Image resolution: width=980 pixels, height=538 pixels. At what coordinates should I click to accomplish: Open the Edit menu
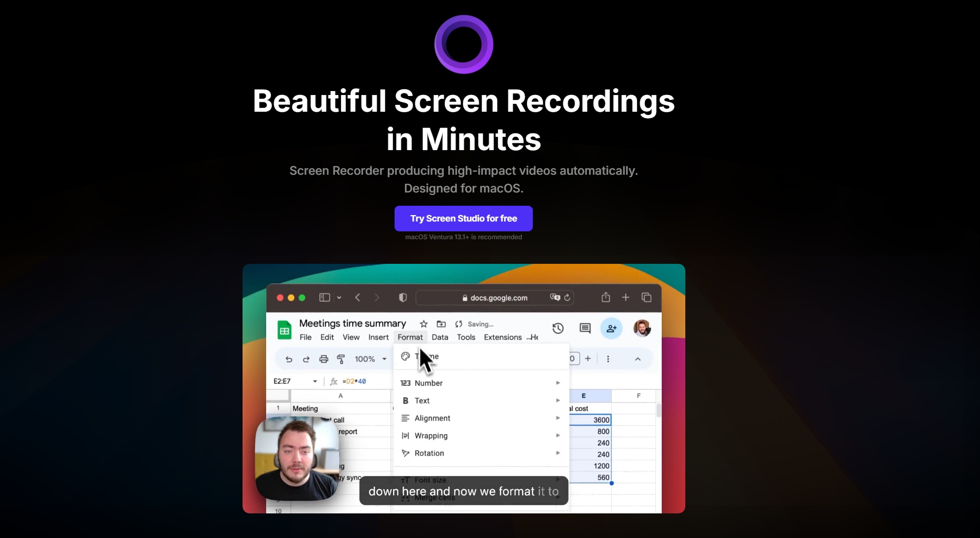tap(327, 337)
